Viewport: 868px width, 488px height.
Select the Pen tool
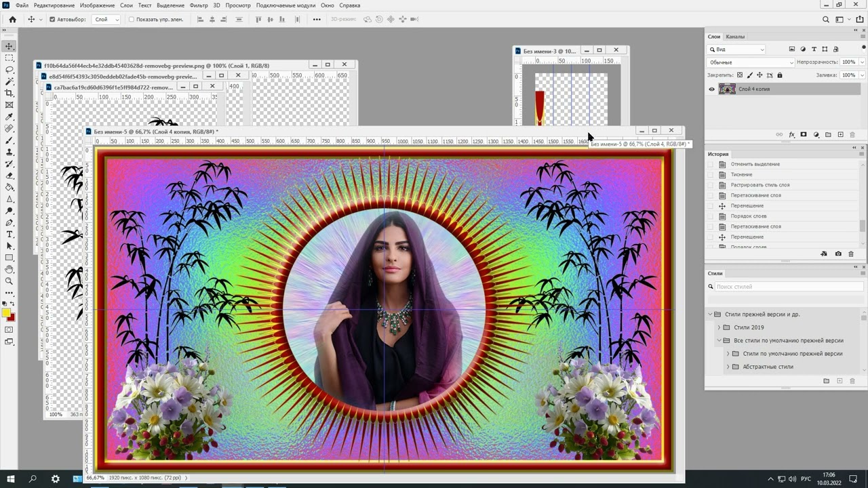[9, 222]
